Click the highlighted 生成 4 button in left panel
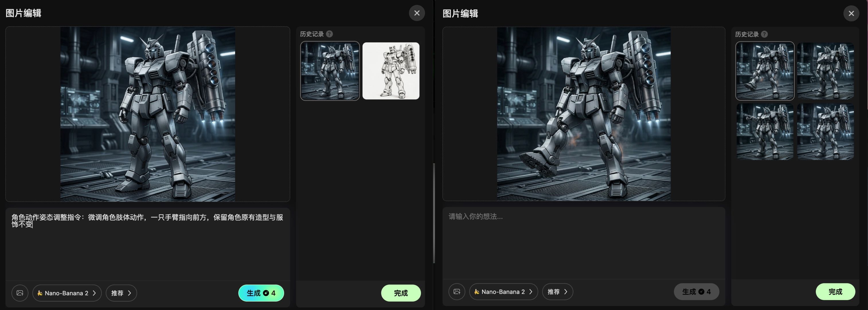This screenshot has width=868, height=310. (261, 293)
